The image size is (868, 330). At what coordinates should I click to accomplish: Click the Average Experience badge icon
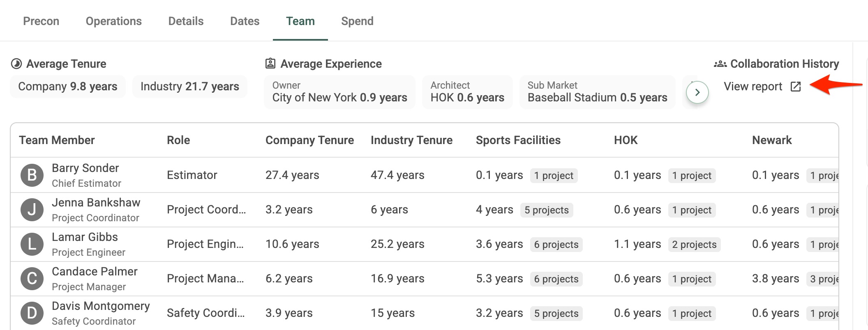coord(270,64)
